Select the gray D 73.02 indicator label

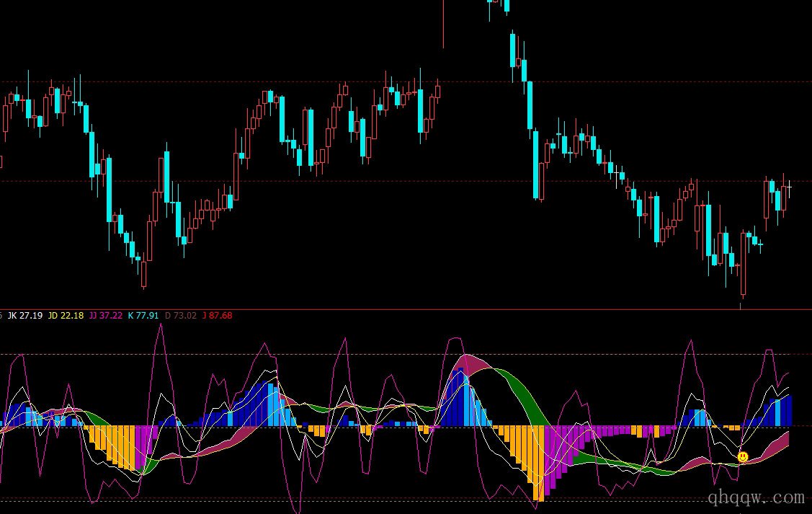coord(182,316)
